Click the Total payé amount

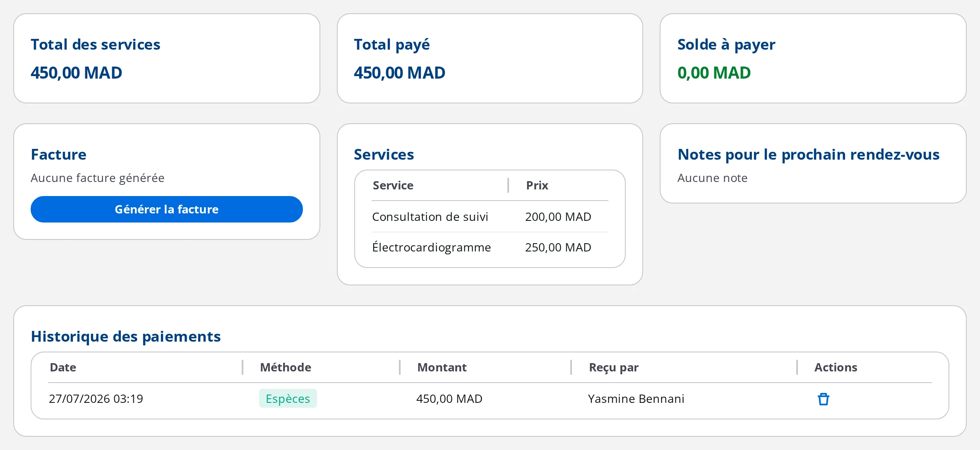pyautogui.click(x=399, y=73)
